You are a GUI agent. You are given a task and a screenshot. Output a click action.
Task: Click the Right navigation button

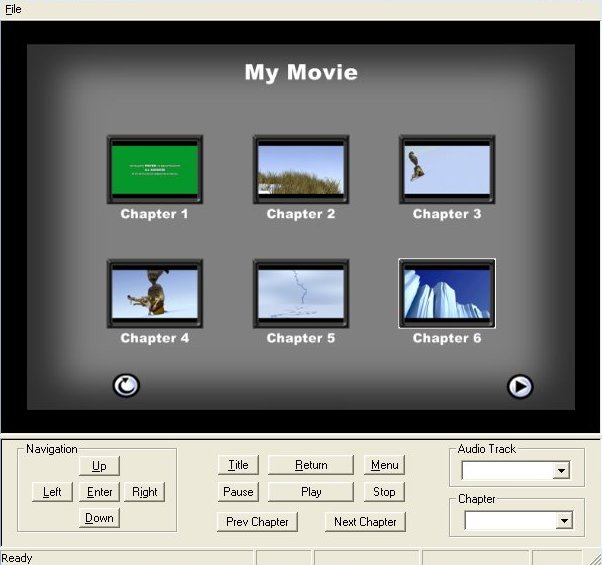(x=145, y=492)
